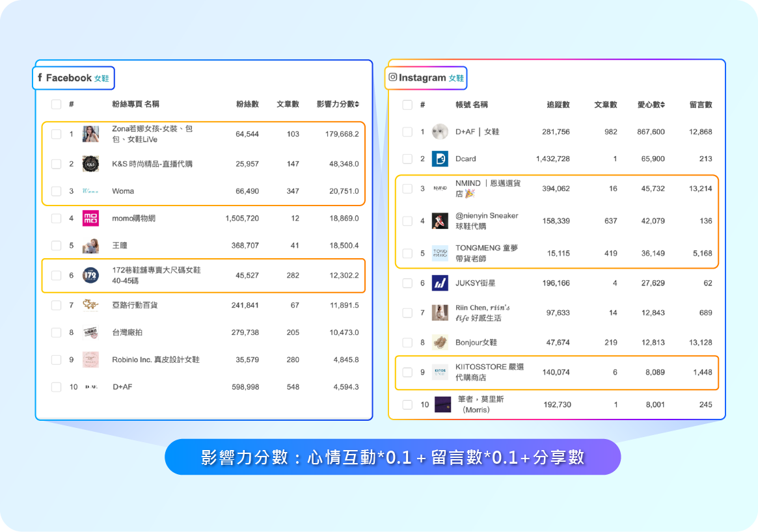The image size is (758, 532).
Task: Click the 172巷鞋舖 round logo icon
Action: click(x=90, y=276)
